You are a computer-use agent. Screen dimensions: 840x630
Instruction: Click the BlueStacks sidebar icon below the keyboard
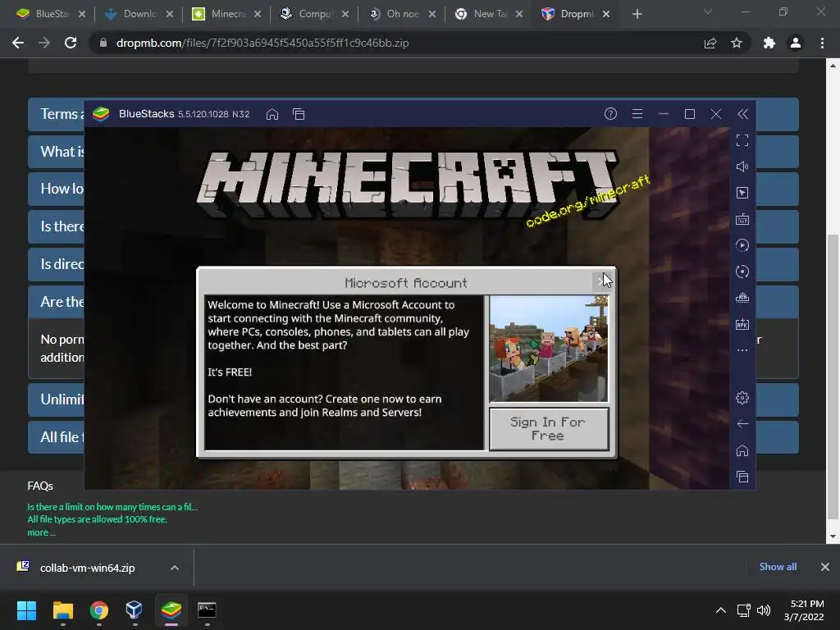742,245
